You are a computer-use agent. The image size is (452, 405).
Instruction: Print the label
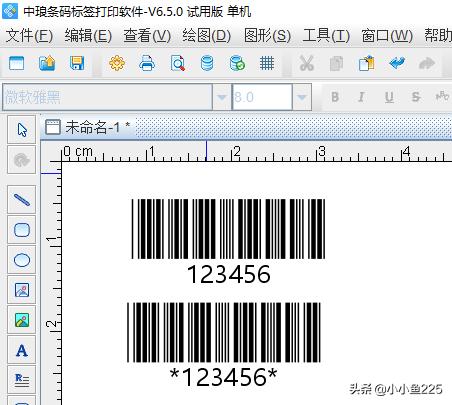click(147, 63)
